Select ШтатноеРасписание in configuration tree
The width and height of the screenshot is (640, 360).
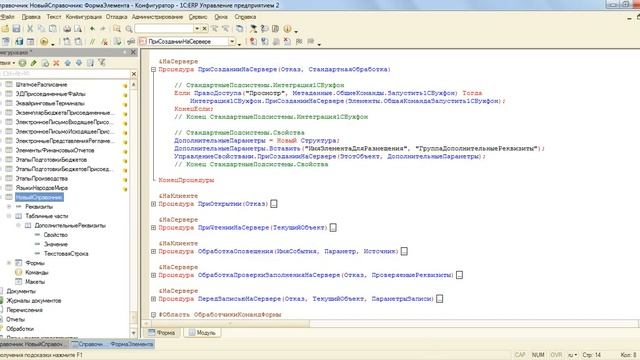pyautogui.click(x=41, y=84)
